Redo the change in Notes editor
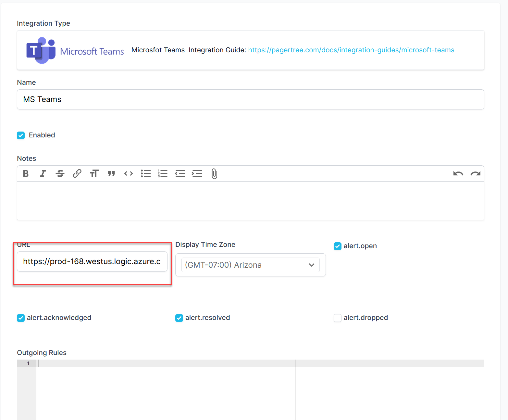The height and width of the screenshot is (420, 508). pos(476,174)
